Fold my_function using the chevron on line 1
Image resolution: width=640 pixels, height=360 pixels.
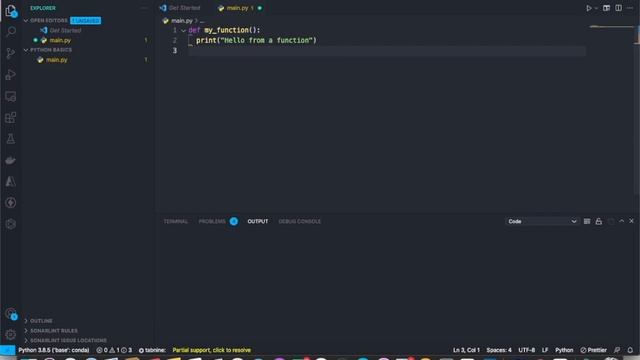[x=183, y=31]
